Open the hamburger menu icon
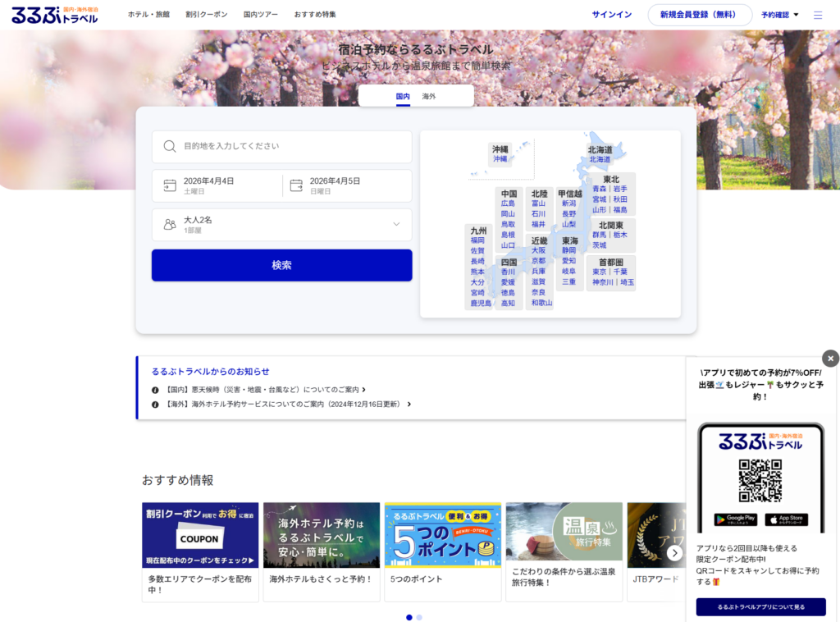The width and height of the screenshot is (840, 622). point(818,15)
